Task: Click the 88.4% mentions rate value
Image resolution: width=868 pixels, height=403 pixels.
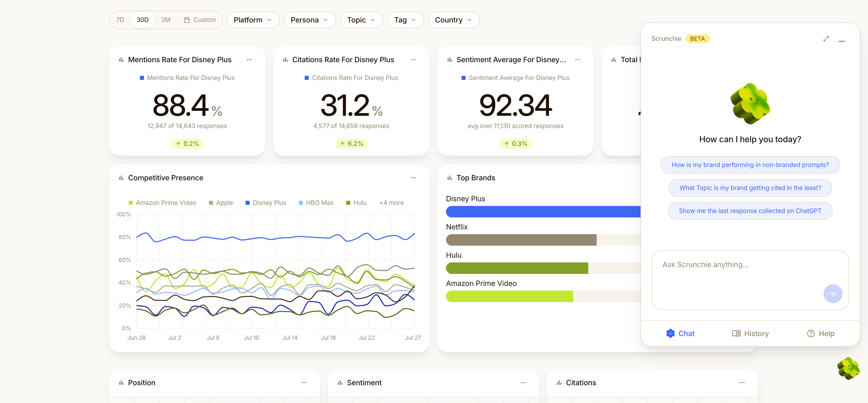Action: 187,105
